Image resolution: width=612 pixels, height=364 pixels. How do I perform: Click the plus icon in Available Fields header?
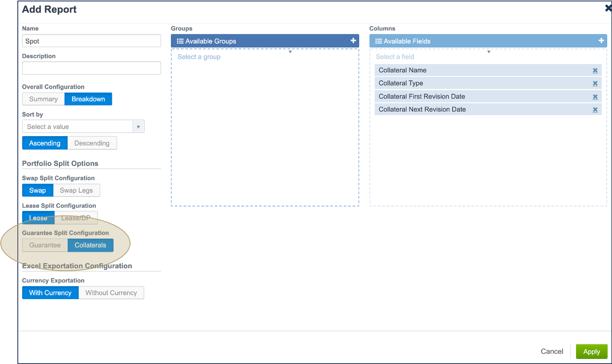tap(601, 41)
